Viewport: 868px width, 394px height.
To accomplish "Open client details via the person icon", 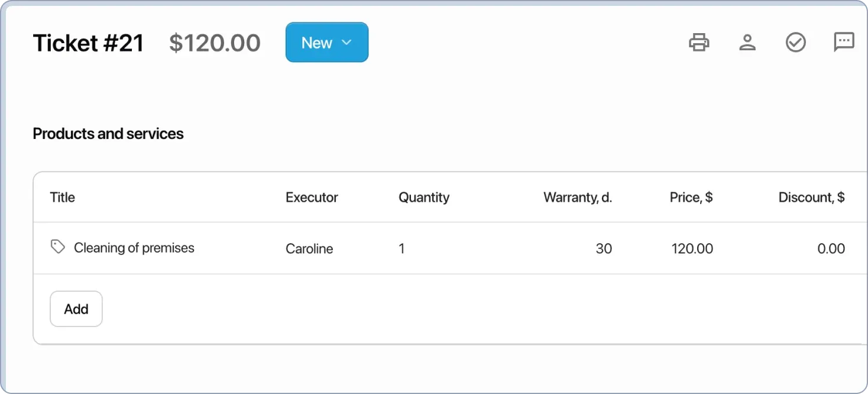I will [747, 42].
